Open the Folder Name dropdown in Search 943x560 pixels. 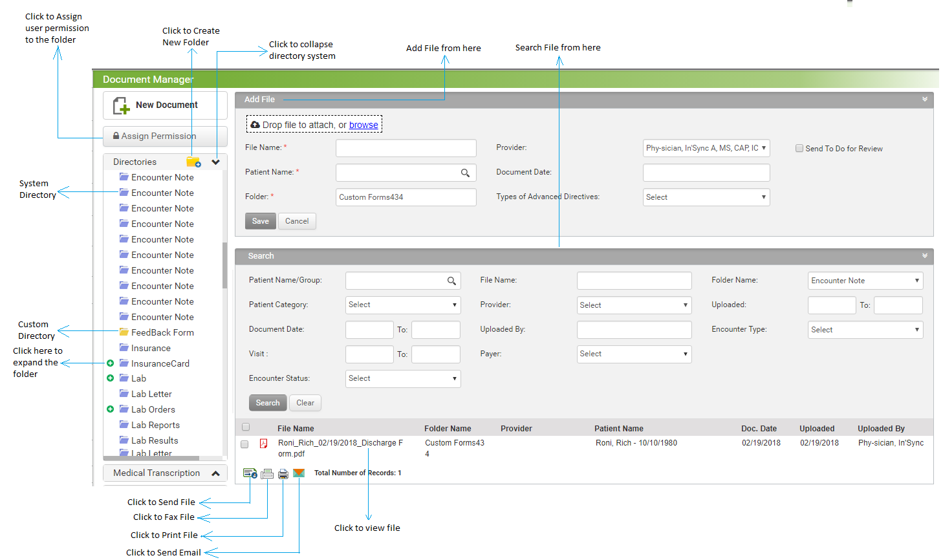pyautogui.click(x=865, y=281)
